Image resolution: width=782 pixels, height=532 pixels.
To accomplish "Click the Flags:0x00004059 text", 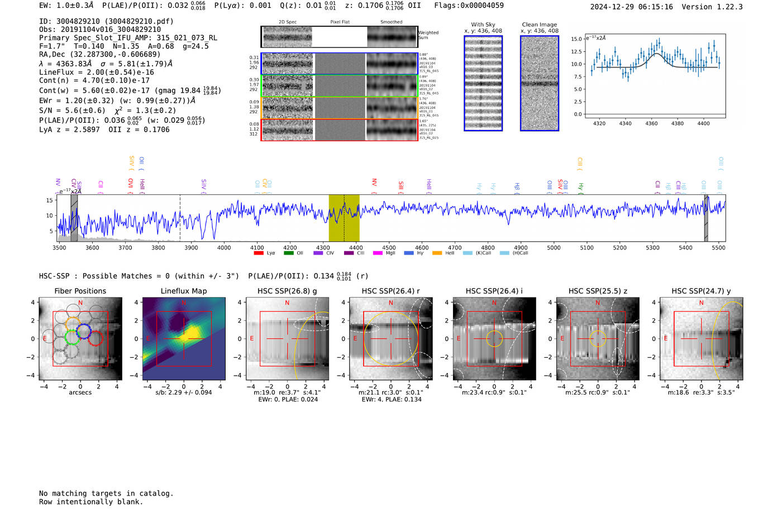I will click(469, 6).
